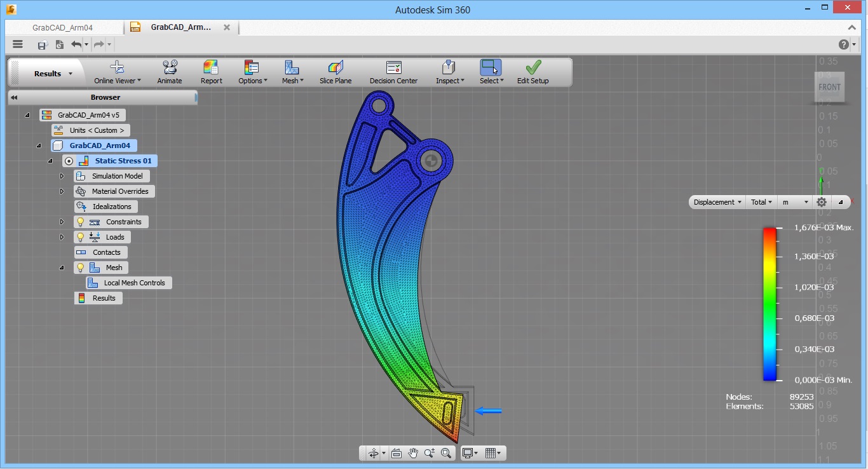
Task: Click the displacement color legend bar
Action: 770,304
